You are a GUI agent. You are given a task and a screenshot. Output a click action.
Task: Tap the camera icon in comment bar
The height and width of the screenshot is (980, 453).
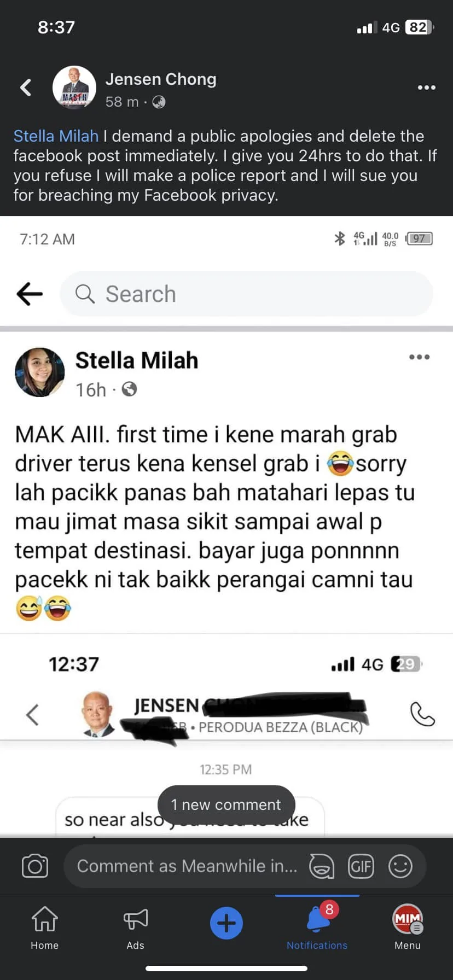(35, 866)
